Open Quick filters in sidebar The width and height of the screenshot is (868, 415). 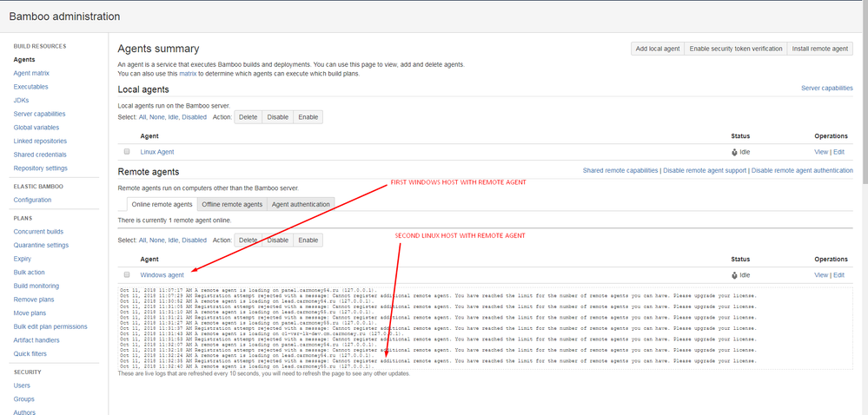[30, 353]
